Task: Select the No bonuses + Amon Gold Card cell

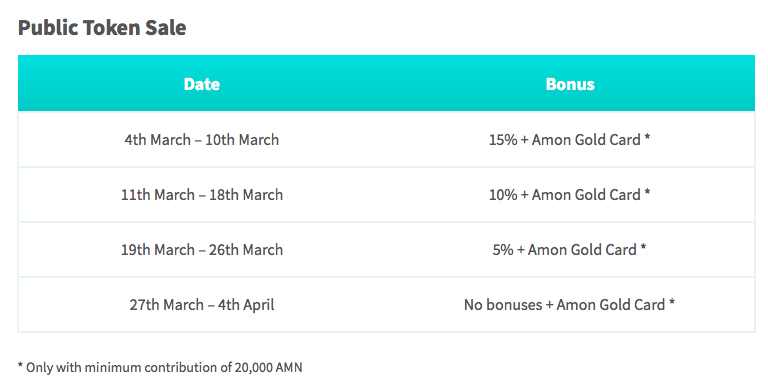Action: click(x=570, y=305)
